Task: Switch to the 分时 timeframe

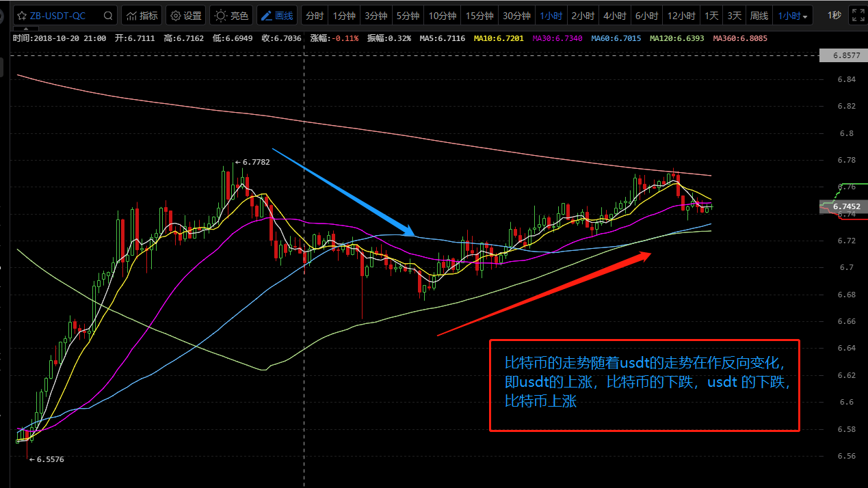Action: click(314, 16)
